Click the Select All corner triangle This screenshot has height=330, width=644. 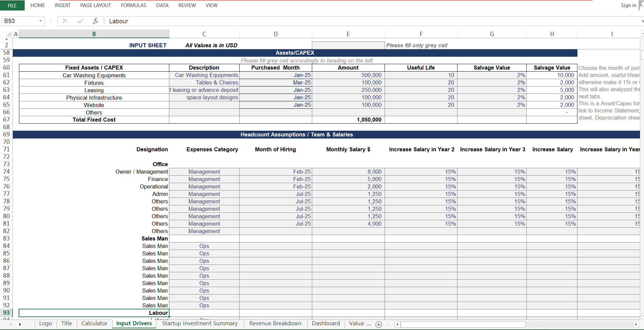[9, 34]
